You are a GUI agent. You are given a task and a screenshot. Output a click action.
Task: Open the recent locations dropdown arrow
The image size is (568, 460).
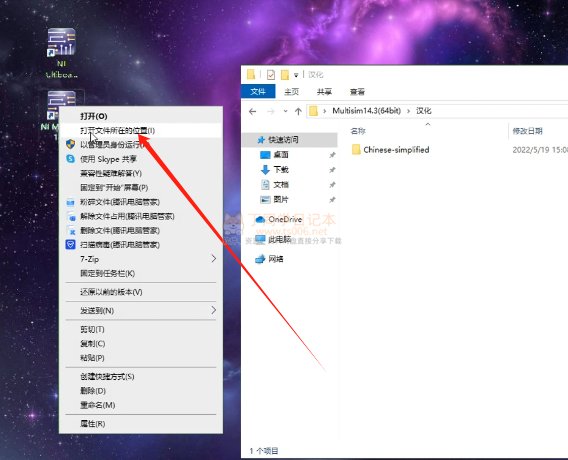(x=285, y=111)
